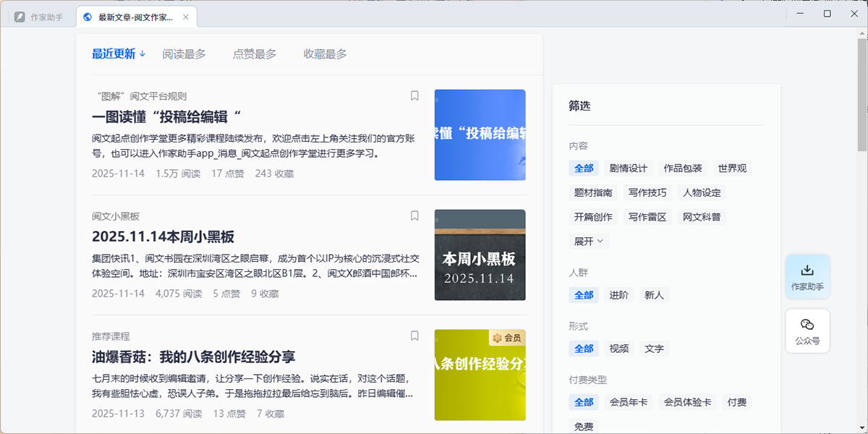Switch to 收藏最多 sorting tab
The image size is (868, 434).
[325, 54]
